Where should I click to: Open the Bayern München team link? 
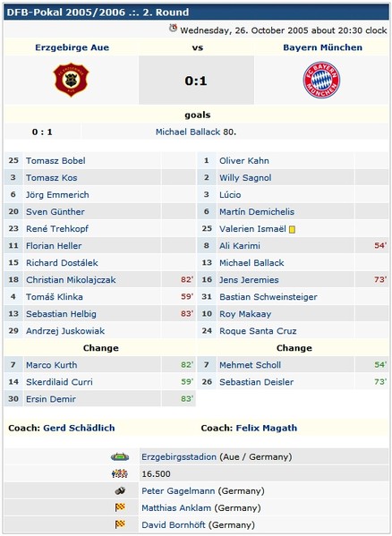(322, 47)
